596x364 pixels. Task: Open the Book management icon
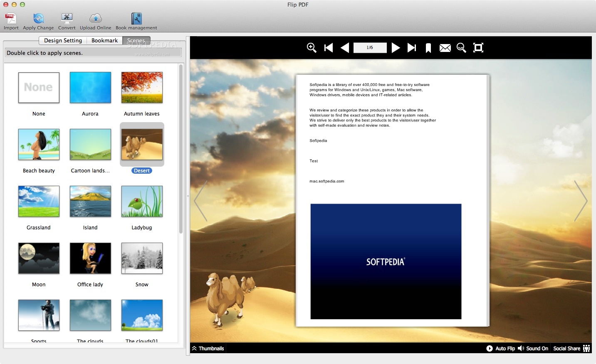(136, 18)
